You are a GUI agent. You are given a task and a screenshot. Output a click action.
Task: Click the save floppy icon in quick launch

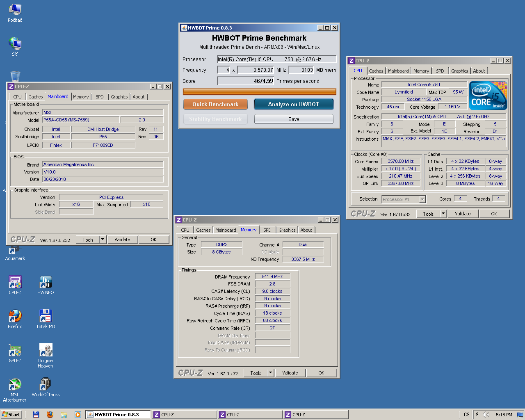[x=36, y=415]
